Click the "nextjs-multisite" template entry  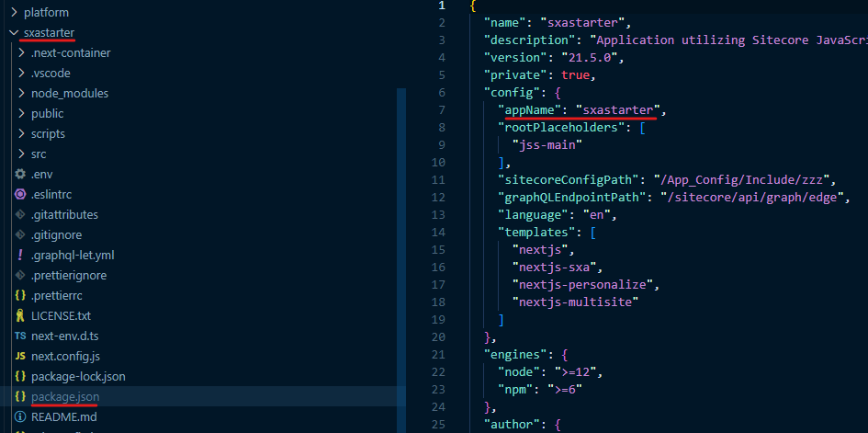(x=576, y=302)
